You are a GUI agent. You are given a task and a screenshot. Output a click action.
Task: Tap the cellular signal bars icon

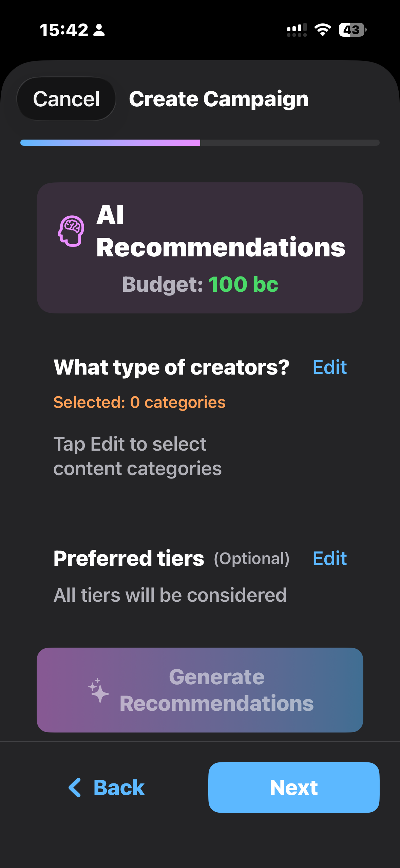click(297, 30)
